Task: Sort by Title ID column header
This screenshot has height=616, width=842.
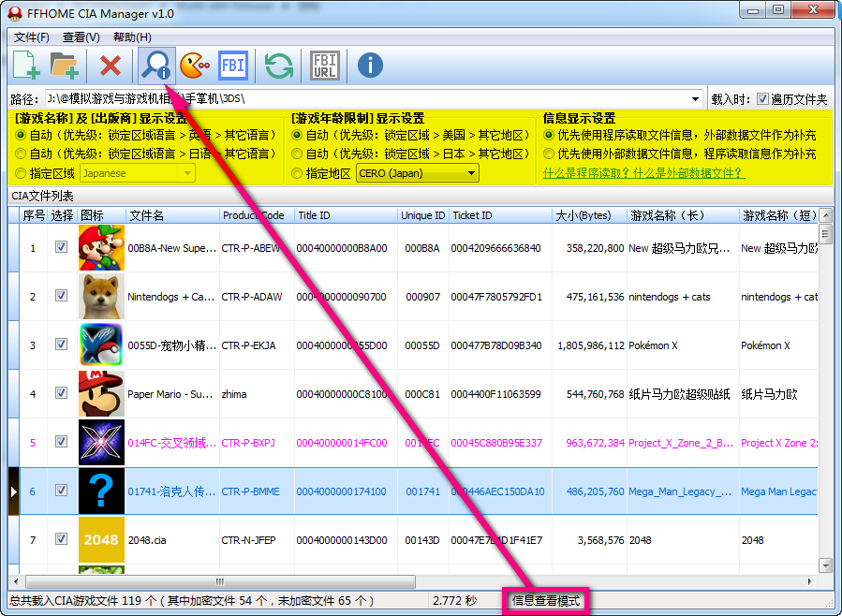Action: pyautogui.click(x=346, y=215)
